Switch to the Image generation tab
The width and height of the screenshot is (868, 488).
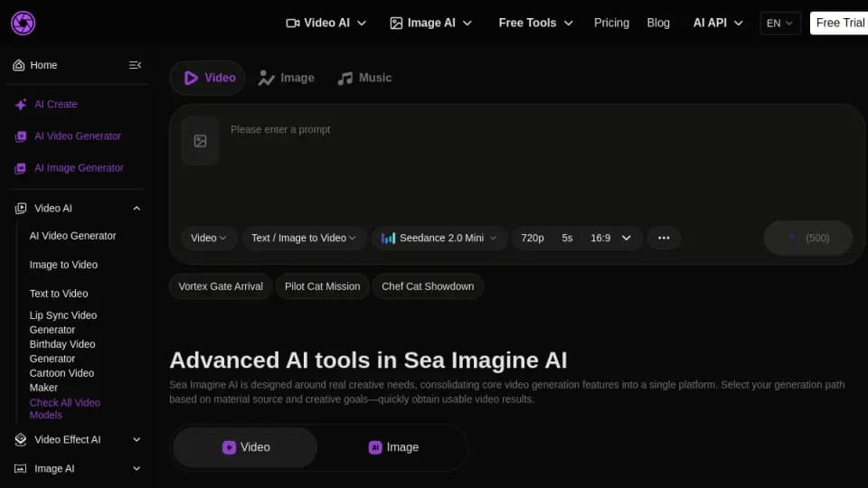click(x=287, y=78)
